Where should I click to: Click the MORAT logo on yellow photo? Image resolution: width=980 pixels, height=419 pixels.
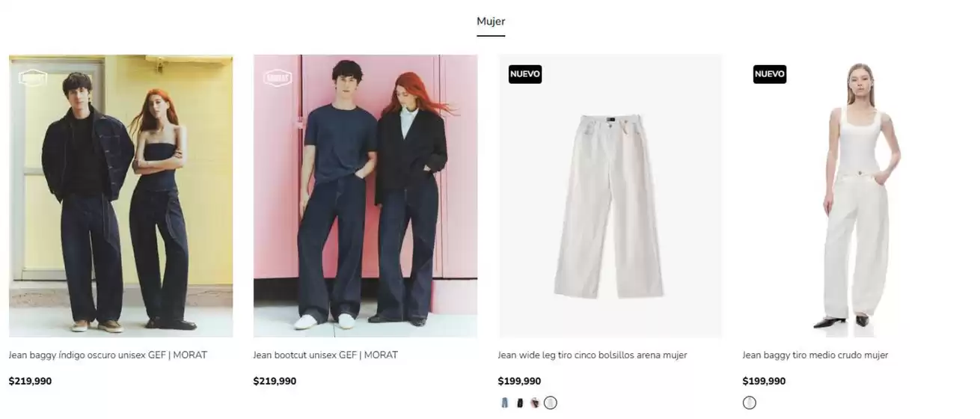pyautogui.click(x=33, y=77)
